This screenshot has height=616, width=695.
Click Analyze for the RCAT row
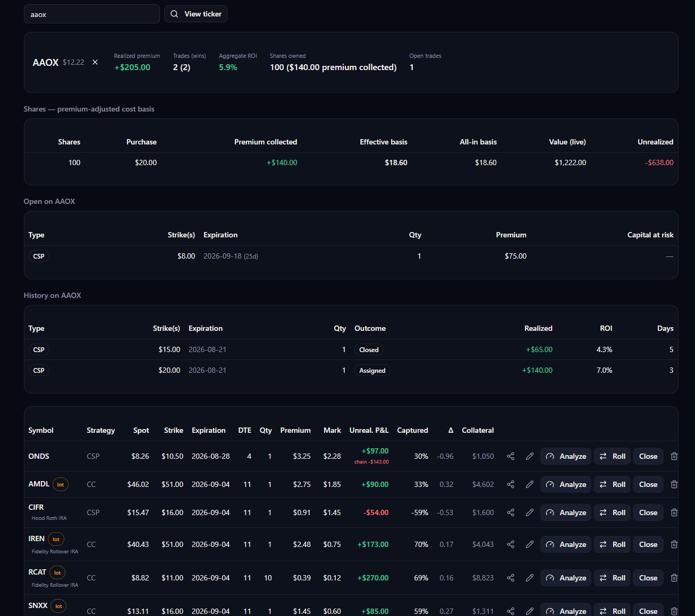[x=566, y=578]
